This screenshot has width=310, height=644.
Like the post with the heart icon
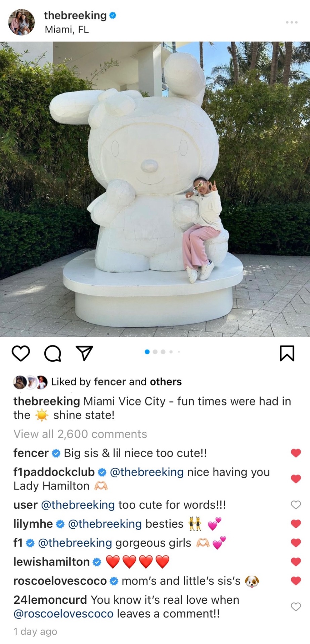(x=21, y=354)
